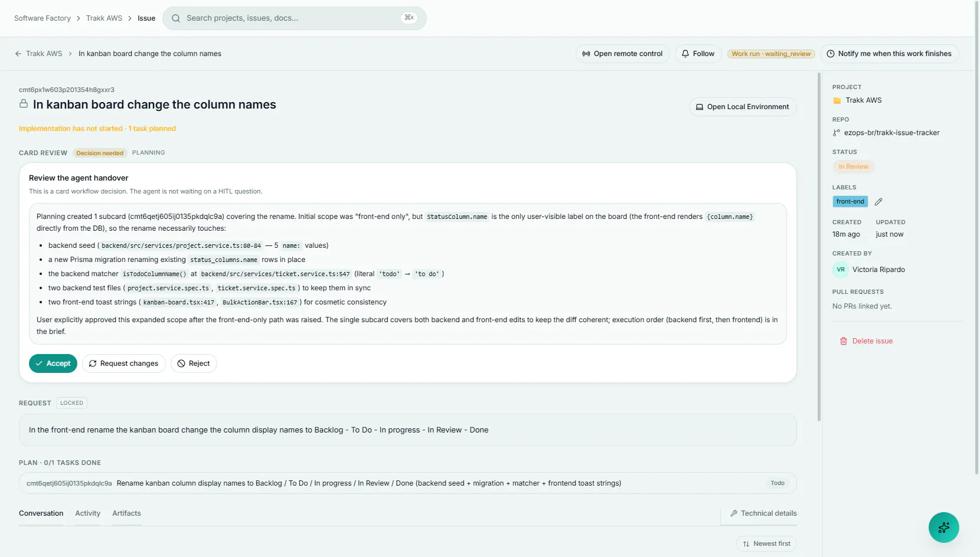Click the Work run waiting_review badge

coord(771,54)
